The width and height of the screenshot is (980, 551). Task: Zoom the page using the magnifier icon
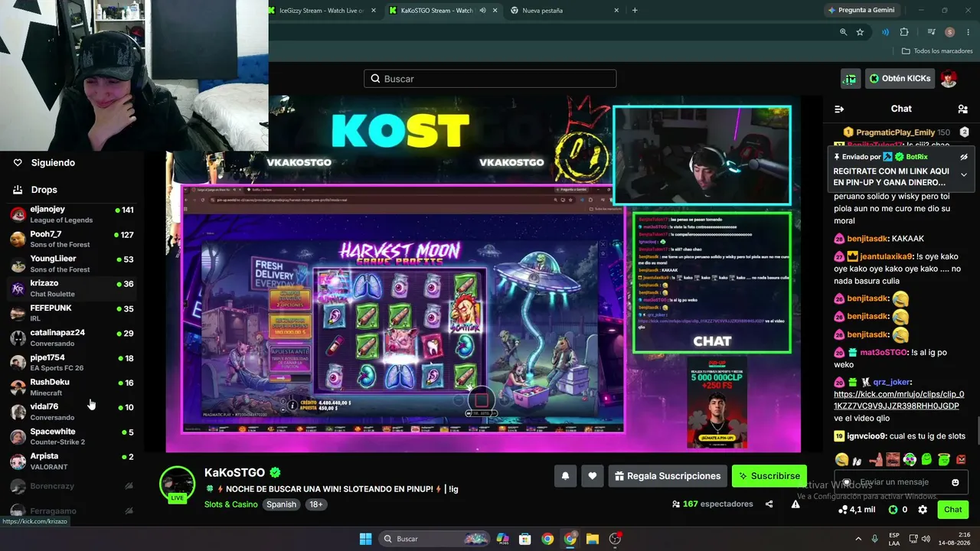tap(843, 32)
